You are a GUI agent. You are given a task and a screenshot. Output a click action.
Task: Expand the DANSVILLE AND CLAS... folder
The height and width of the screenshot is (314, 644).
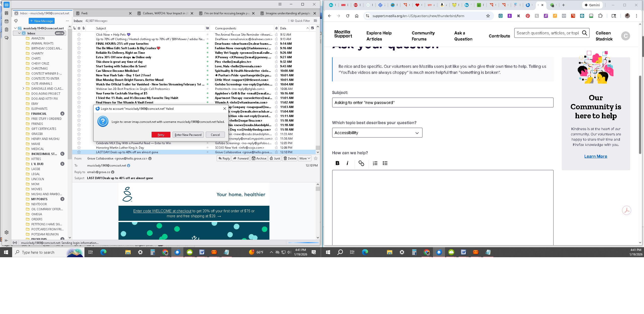pyautogui.click(x=23, y=88)
